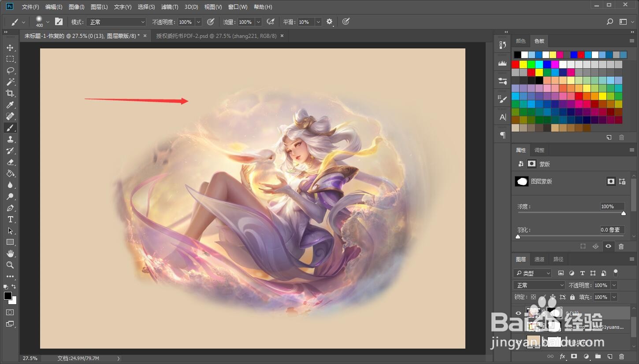Select the Move tool

pyautogui.click(x=10, y=48)
